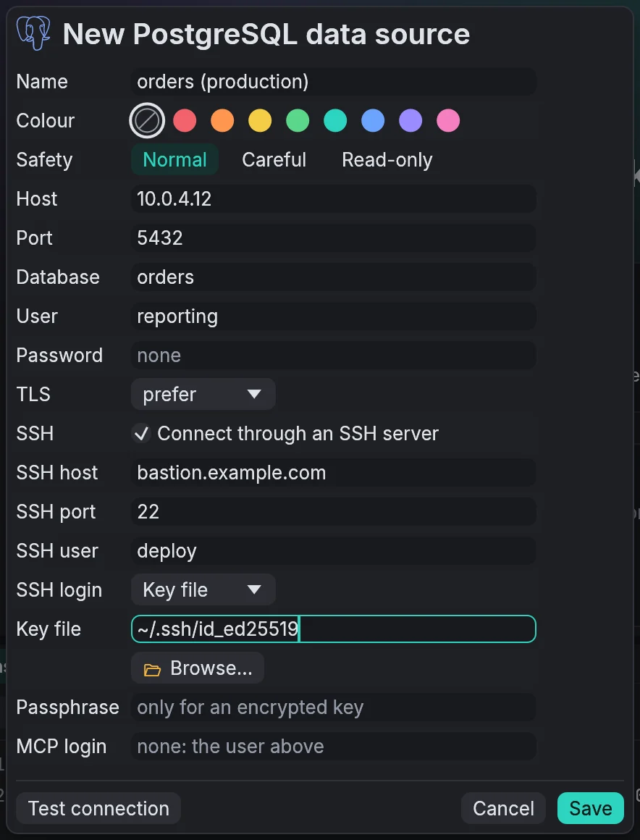Pick the pink colour swatch

point(448,120)
